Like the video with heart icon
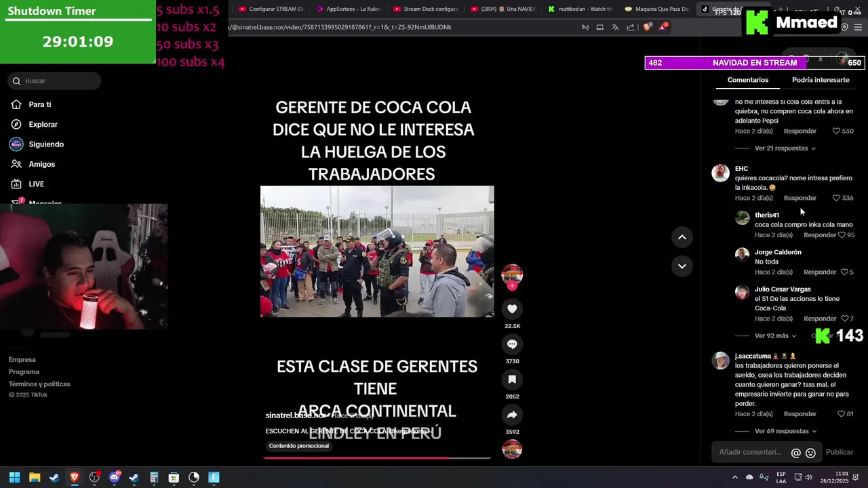The width and height of the screenshot is (868, 488). click(x=512, y=309)
